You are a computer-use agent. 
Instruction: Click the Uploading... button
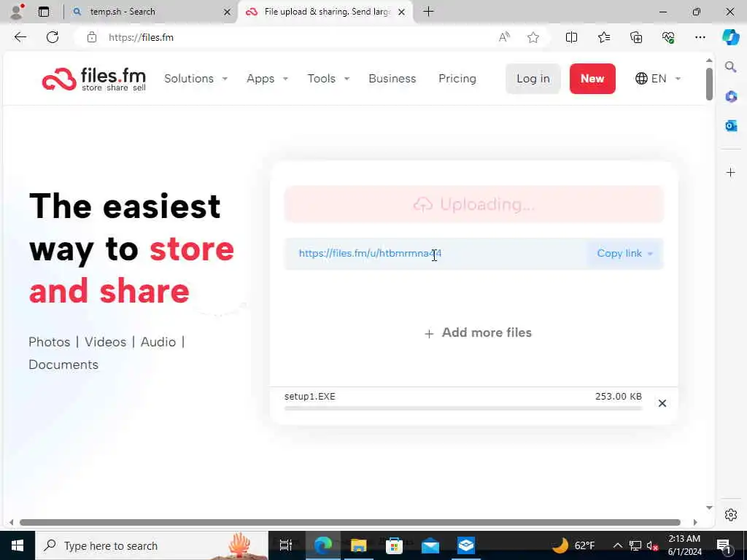click(473, 204)
